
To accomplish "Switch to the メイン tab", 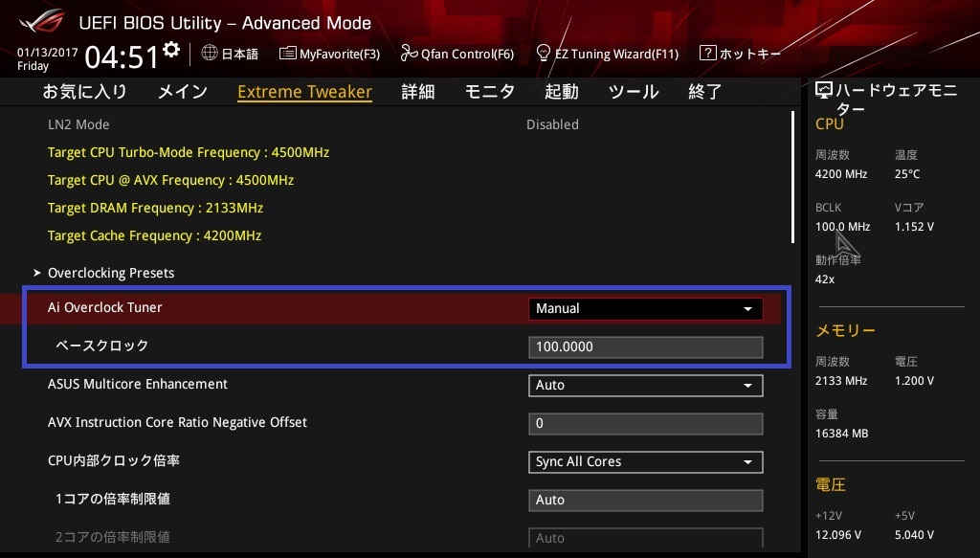I will (x=183, y=92).
